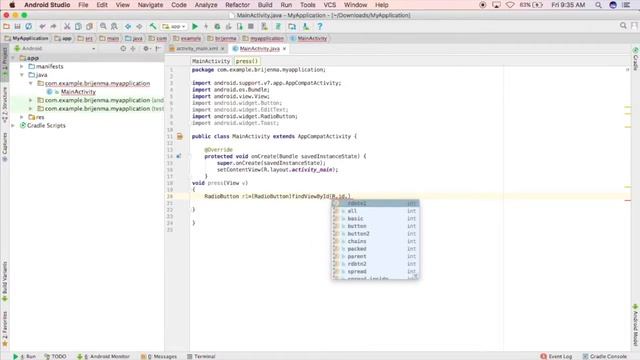The image size is (640, 360).
Task: Click the Redo toolbar arrow
Action: click(53, 26)
